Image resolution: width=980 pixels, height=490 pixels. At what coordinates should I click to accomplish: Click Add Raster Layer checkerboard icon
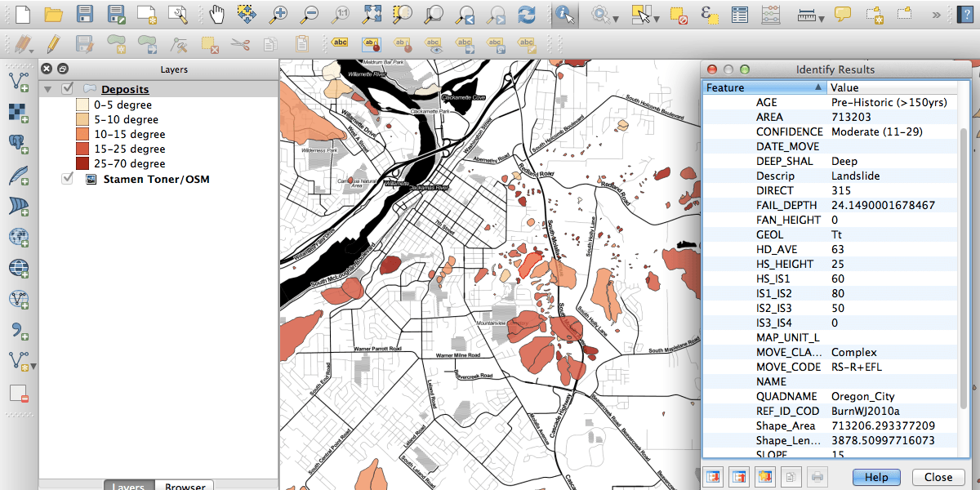[19, 113]
